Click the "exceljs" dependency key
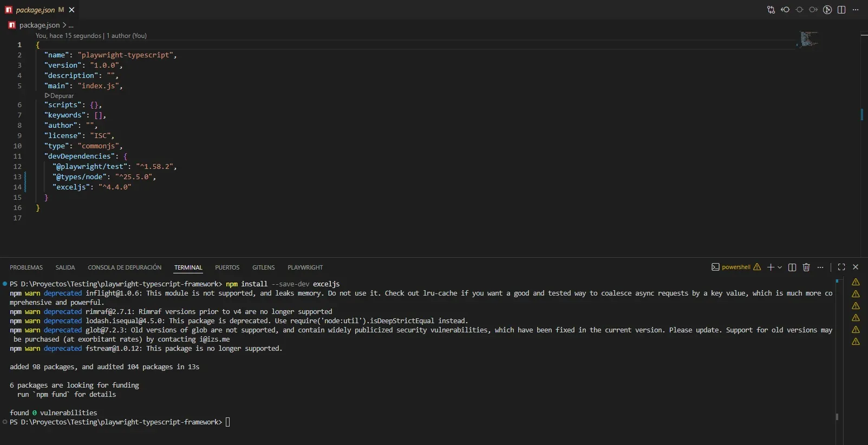 pyautogui.click(x=71, y=187)
